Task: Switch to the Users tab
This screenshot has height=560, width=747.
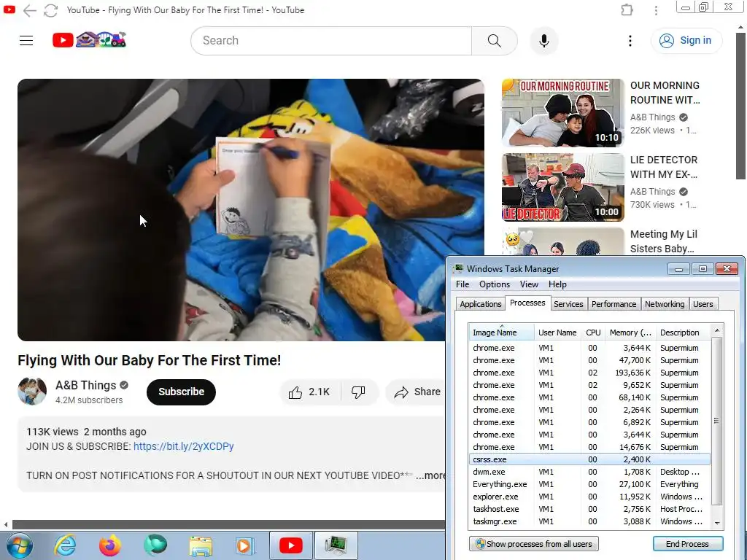Action: [x=703, y=304]
